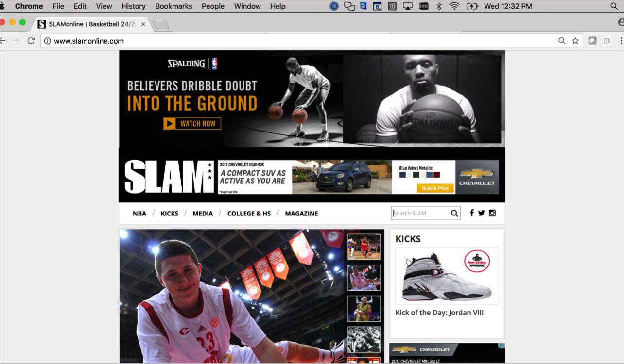The image size is (624, 364).
Task: Open Chrome's three-dot menu
Action: (x=621, y=41)
